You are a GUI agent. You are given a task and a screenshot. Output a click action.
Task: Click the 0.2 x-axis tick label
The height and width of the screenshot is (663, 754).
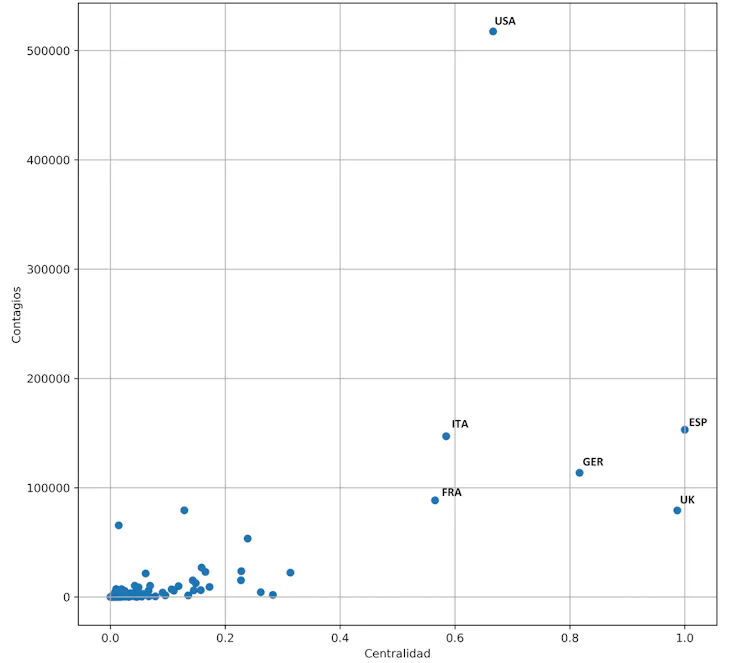225,636
